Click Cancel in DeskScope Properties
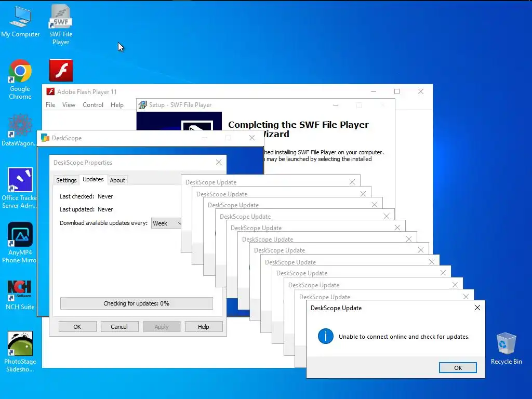This screenshot has height=399, width=532. click(119, 327)
